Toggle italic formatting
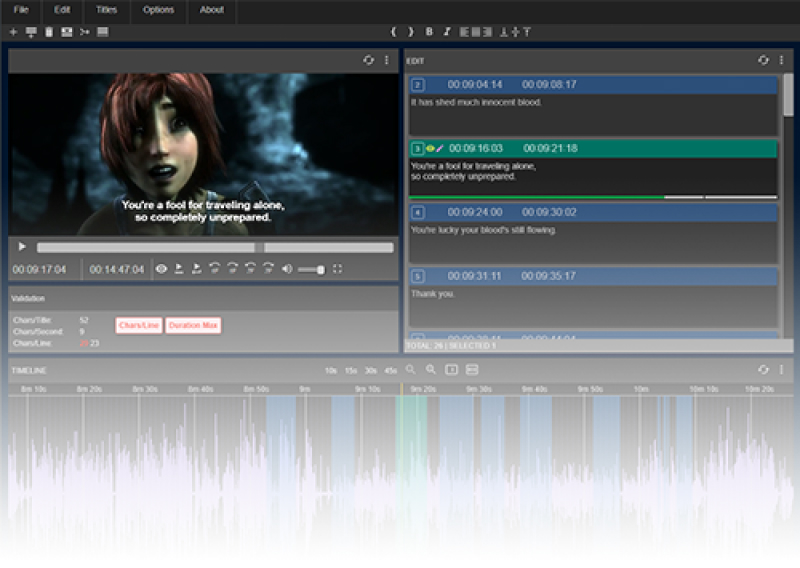800x568 pixels. (447, 32)
